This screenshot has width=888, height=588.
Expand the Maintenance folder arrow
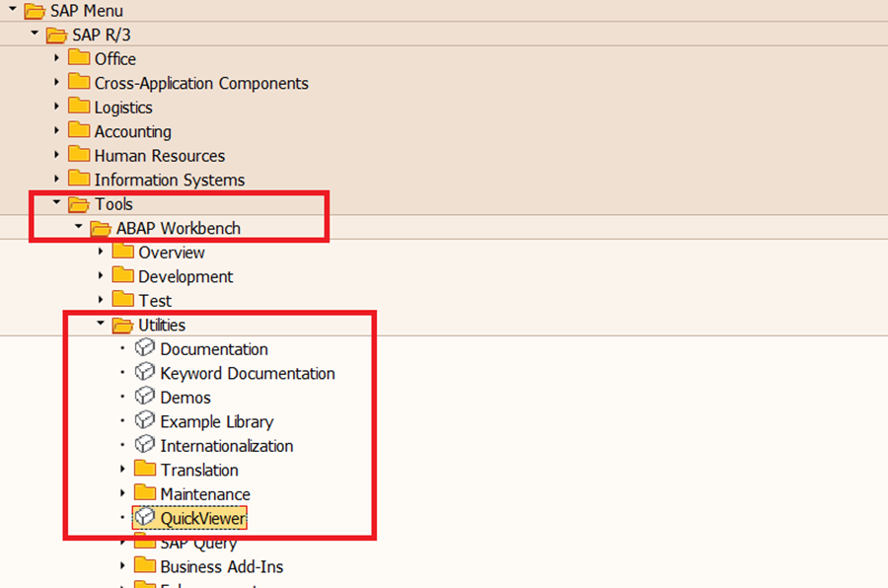tap(123, 493)
